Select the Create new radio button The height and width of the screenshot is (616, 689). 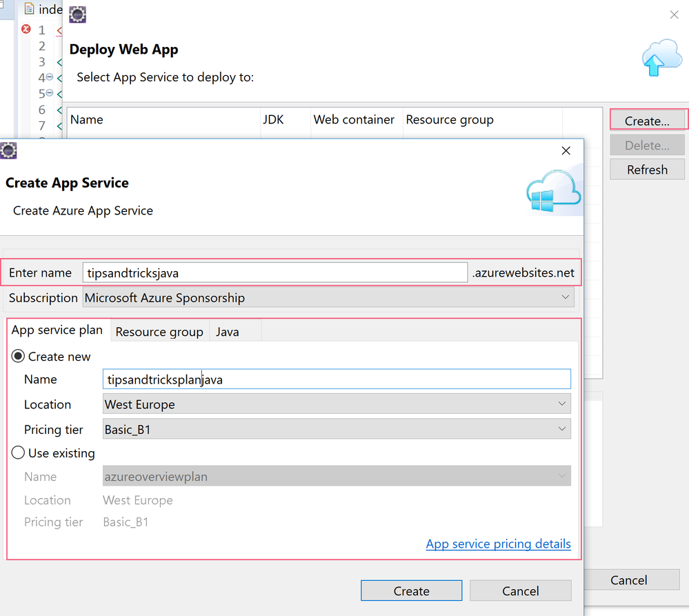(18, 356)
